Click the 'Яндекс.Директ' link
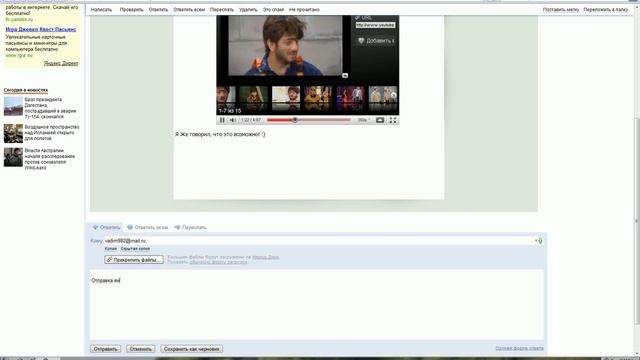640x360 pixels. pos(61,63)
